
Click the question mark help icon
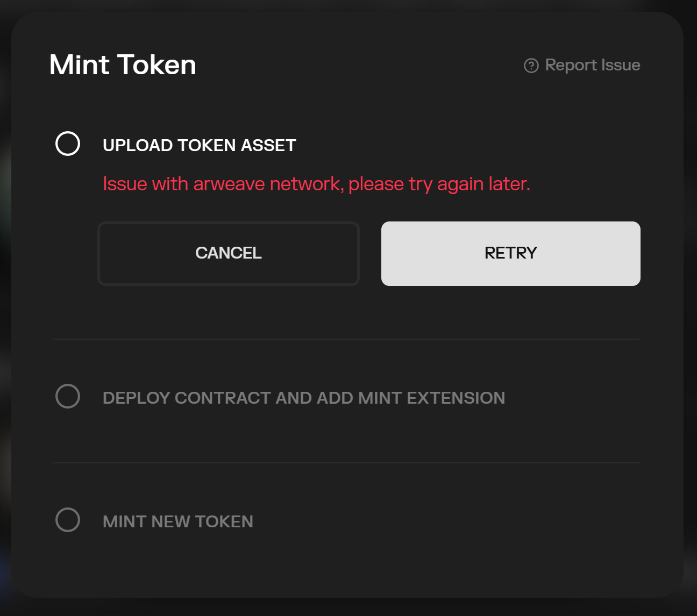(531, 66)
